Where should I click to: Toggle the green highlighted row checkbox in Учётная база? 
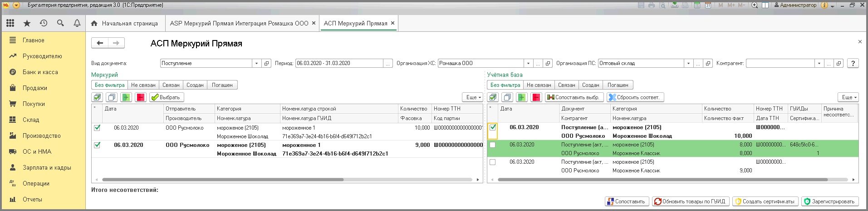click(x=493, y=145)
